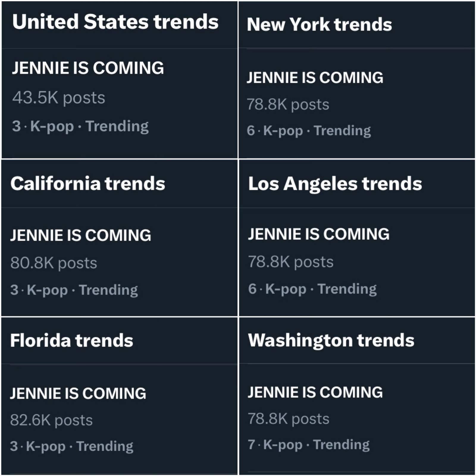Image resolution: width=476 pixels, height=476 pixels.
Task: Click the 82.6K posts count
Action: (51, 420)
